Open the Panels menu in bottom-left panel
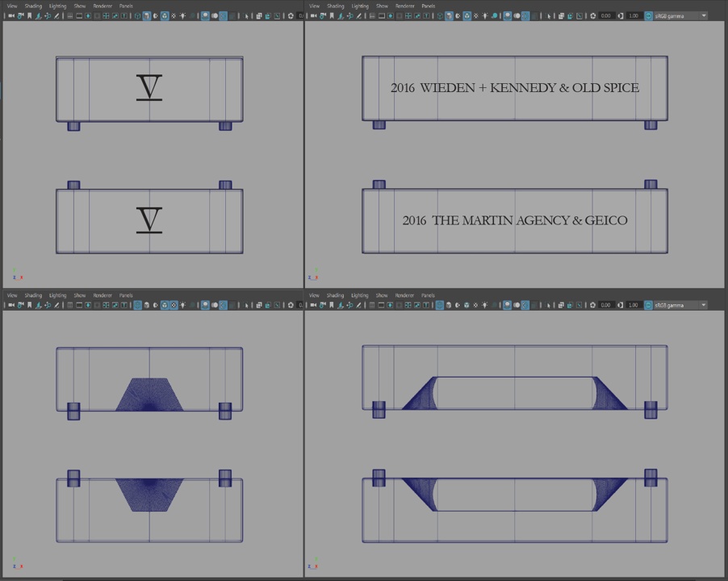This screenshot has width=728, height=581. click(x=126, y=295)
